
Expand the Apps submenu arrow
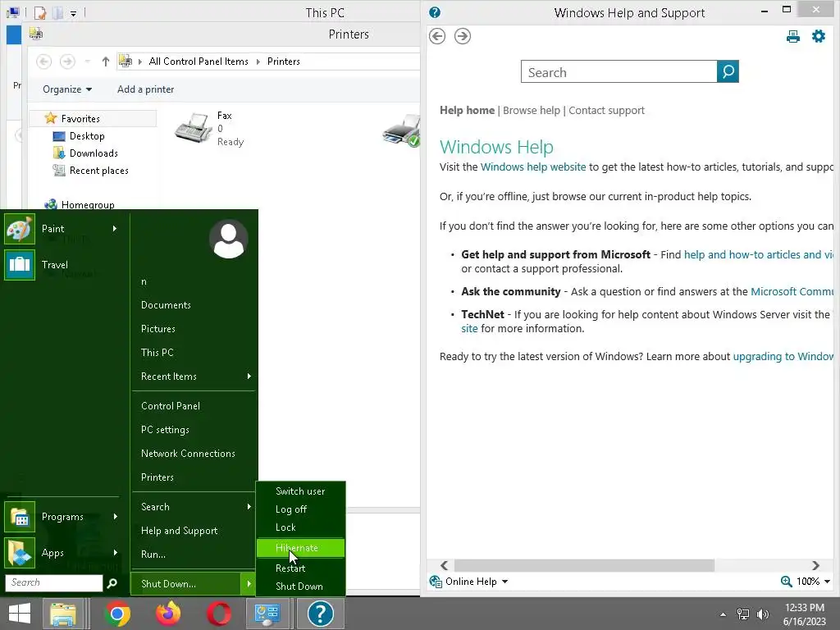(115, 552)
